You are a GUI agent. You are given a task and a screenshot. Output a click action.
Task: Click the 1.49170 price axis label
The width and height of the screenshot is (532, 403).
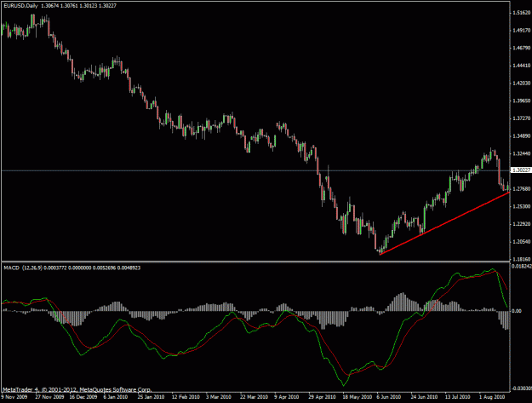[x=522, y=31]
